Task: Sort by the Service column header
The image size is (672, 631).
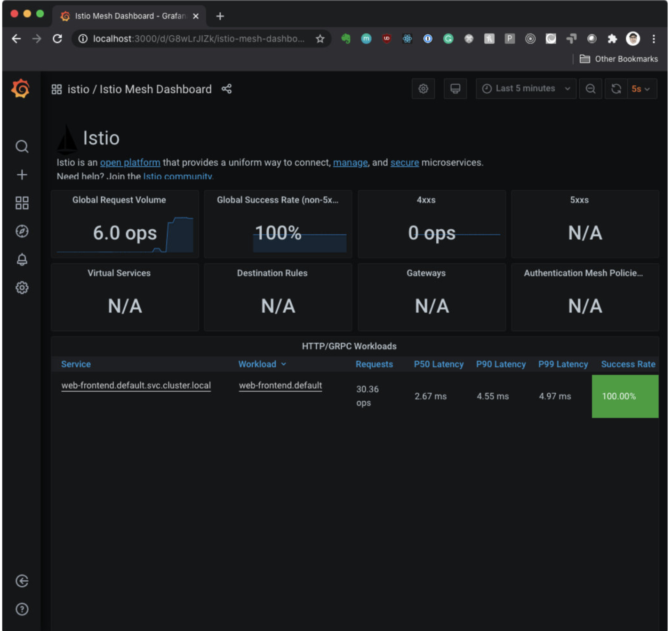Action: click(x=76, y=364)
